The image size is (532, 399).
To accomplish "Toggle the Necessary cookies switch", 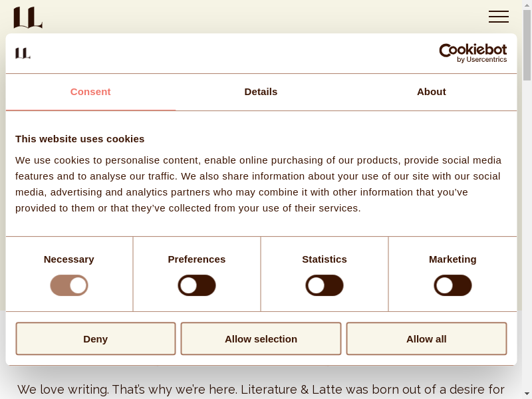I will click(x=69, y=285).
